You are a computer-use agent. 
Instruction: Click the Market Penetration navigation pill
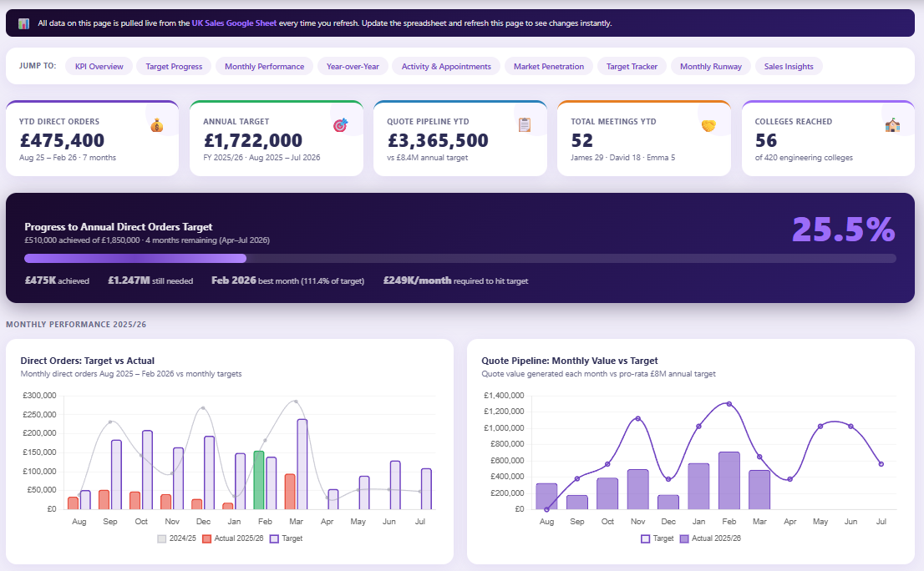coord(548,65)
